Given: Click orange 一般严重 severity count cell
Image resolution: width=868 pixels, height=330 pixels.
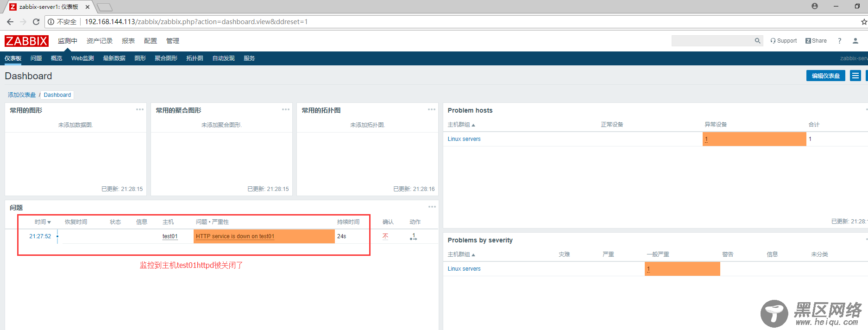Looking at the screenshot, I should point(682,269).
